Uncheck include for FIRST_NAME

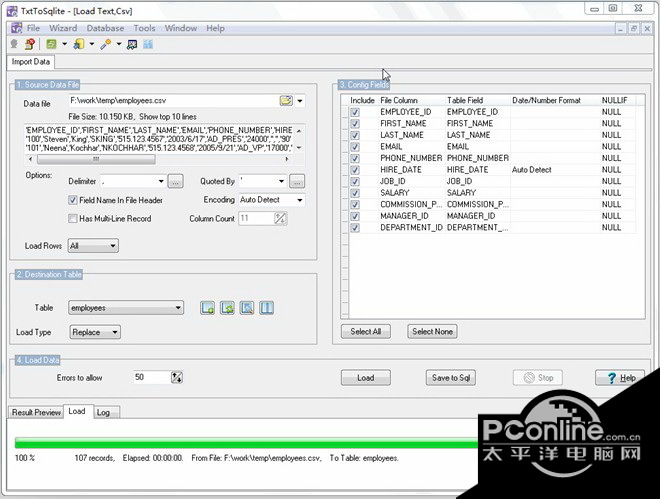pos(355,124)
